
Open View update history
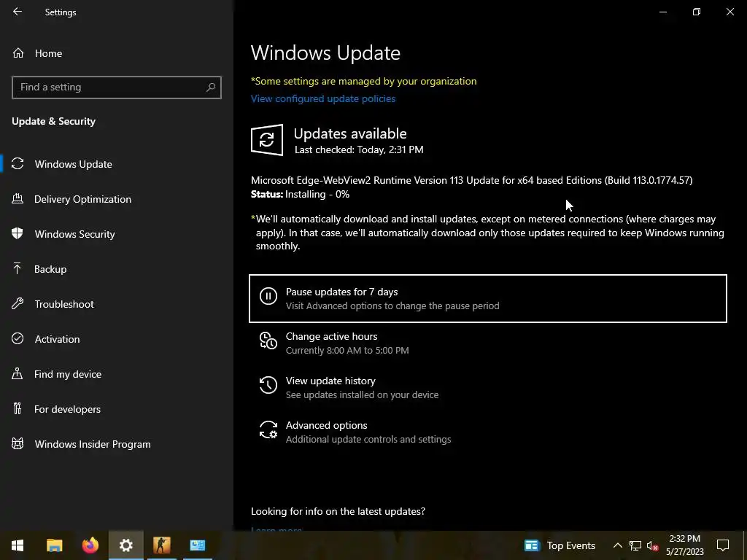click(x=488, y=387)
